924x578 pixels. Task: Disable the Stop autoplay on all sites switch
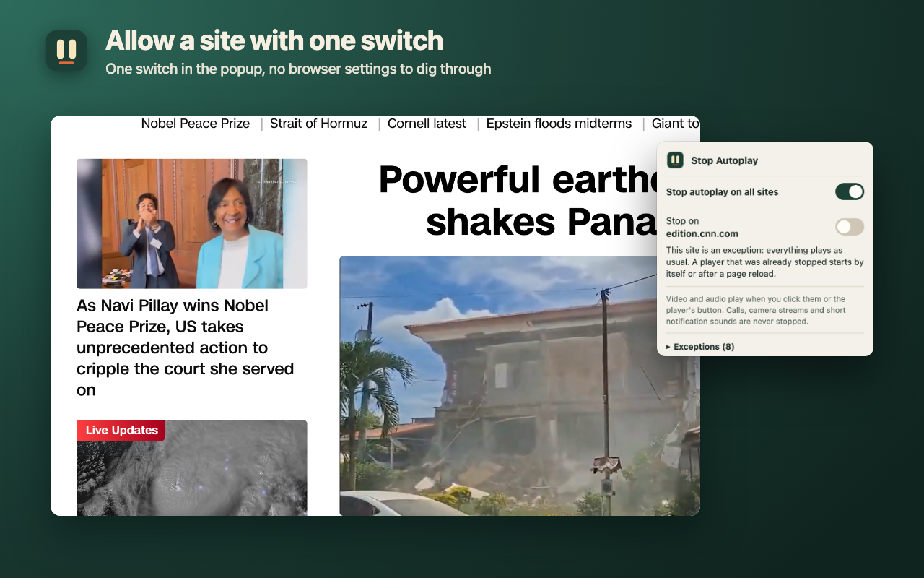(x=850, y=191)
